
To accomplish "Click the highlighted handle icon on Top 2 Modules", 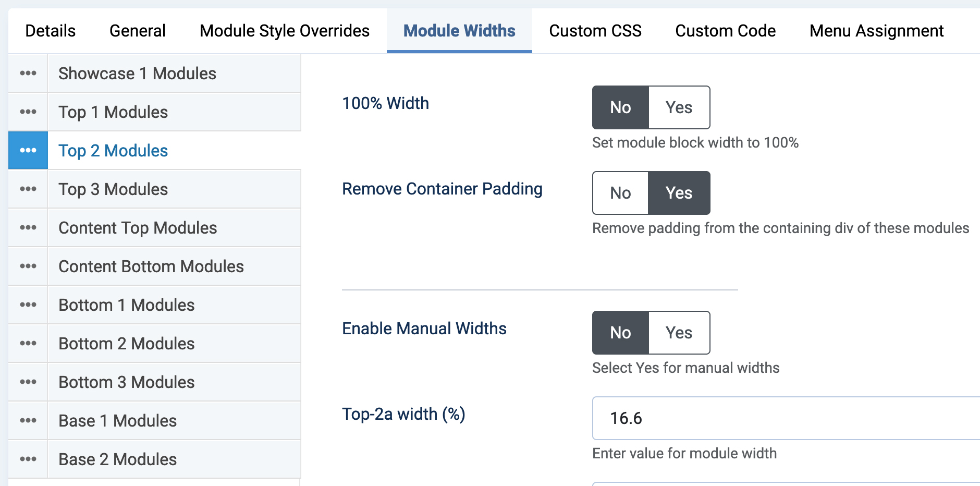I will coord(28,150).
